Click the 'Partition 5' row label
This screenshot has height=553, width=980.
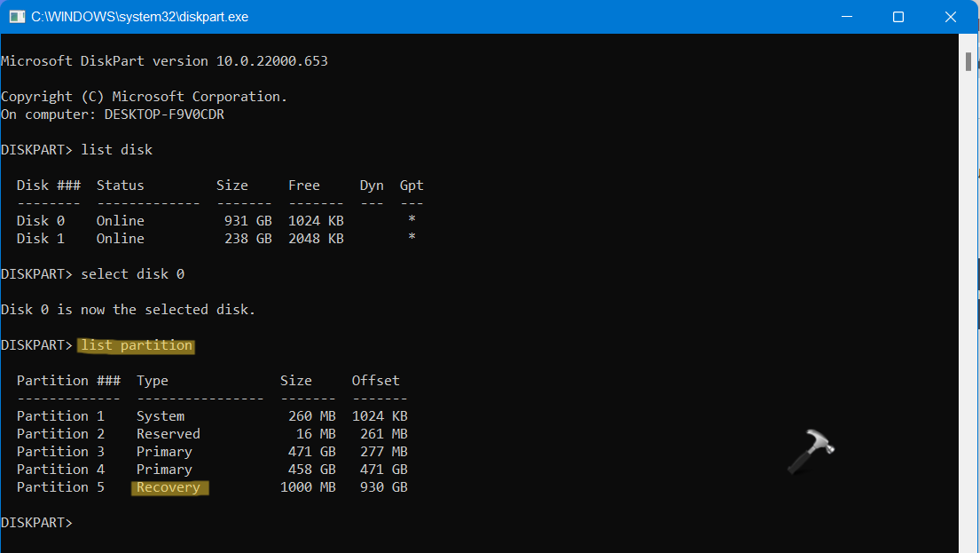60,487
